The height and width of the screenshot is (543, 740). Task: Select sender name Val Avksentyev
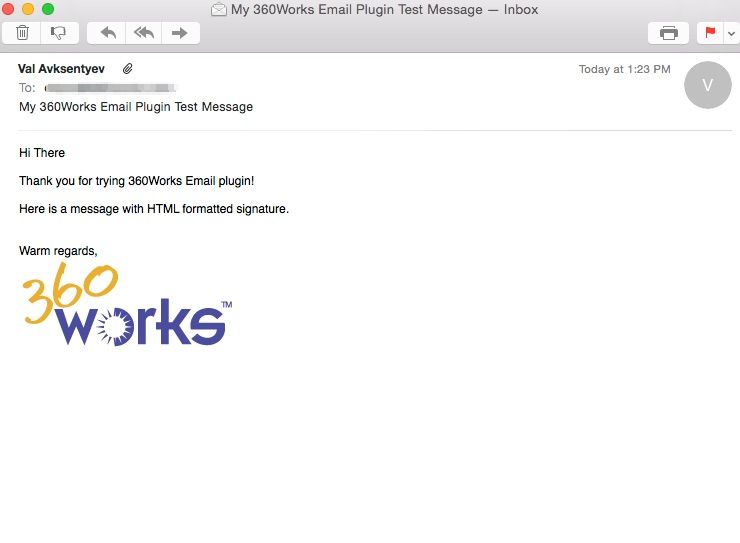61,69
